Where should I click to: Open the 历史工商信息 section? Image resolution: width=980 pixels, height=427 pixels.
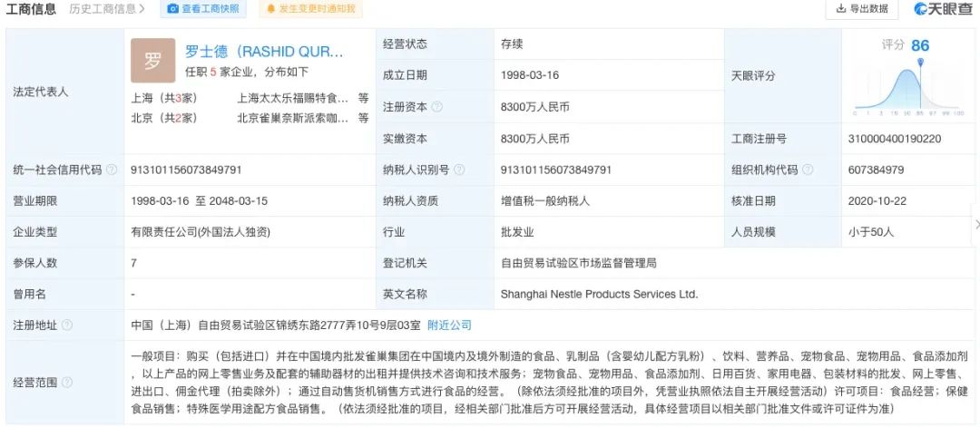108,9
